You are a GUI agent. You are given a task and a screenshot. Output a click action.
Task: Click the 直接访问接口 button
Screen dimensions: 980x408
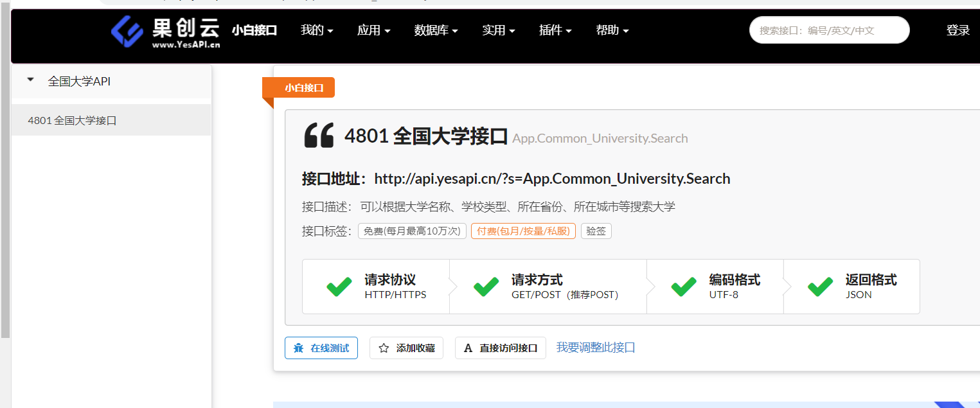[x=501, y=348]
